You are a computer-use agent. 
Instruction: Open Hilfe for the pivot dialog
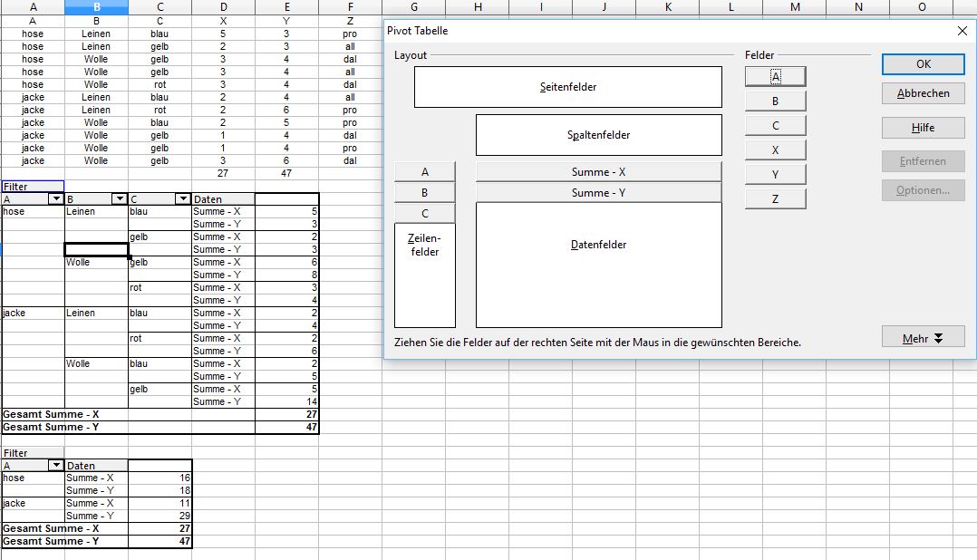click(x=923, y=128)
